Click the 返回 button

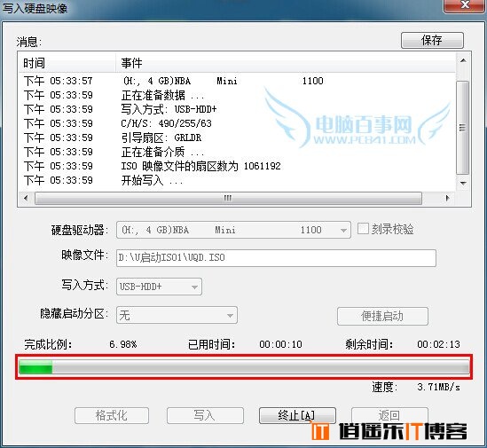point(389,415)
